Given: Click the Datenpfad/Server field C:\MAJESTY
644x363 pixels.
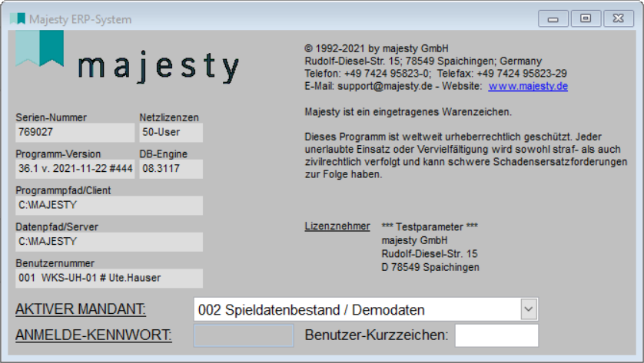Looking at the screenshot, I should pos(109,242).
